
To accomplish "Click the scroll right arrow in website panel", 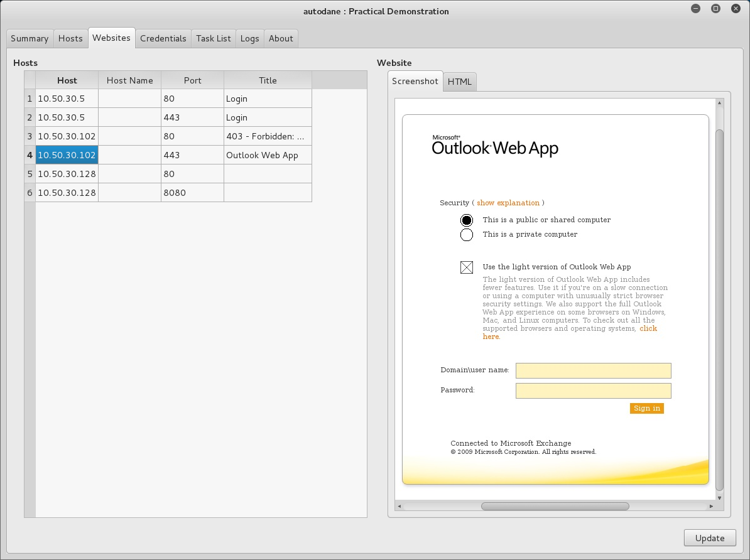I will pyautogui.click(x=711, y=506).
